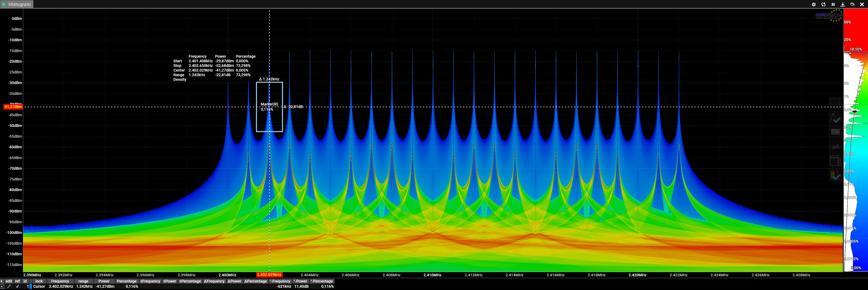Click the 11,40dB peak power cell
This screenshot has width=868, height=290.
pyautogui.click(x=301, y=287)
